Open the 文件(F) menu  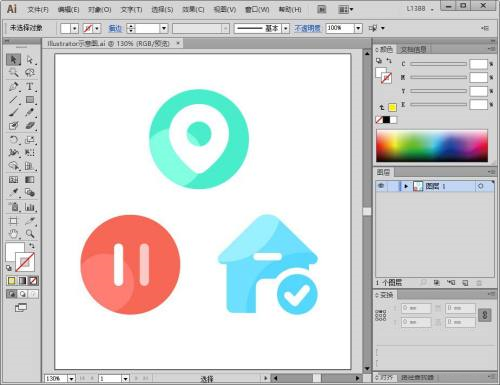38,10
